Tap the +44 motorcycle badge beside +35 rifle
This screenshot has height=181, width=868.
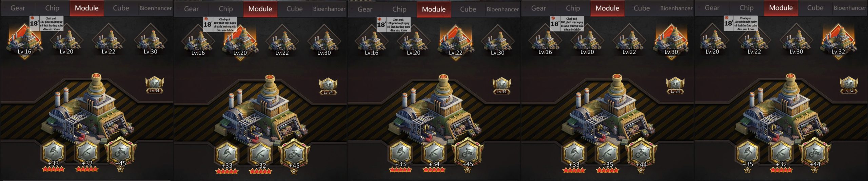click(641, 155)
